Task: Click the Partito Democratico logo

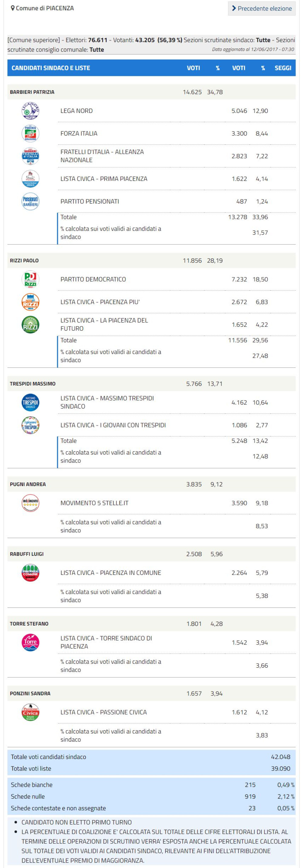Action: click(x=30, y=279)
